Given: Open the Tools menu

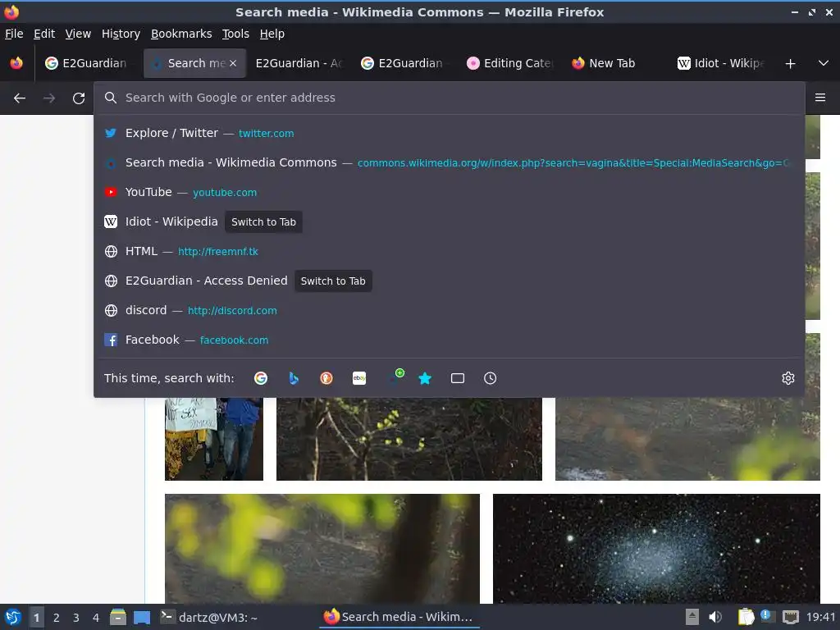Looking at the screenshot, I should (235, 34).
